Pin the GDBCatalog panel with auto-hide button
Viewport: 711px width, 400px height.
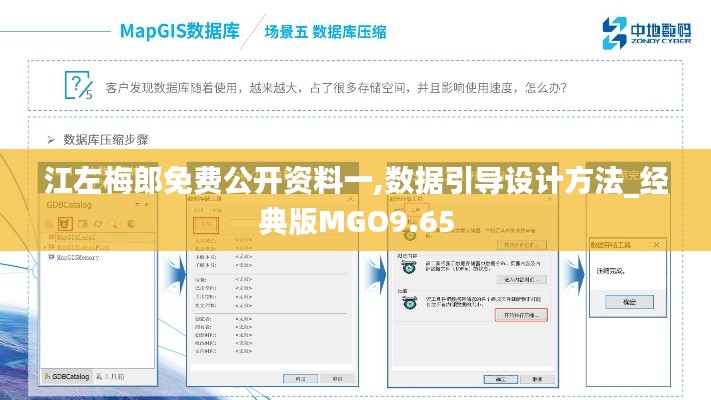click(137, 205)
